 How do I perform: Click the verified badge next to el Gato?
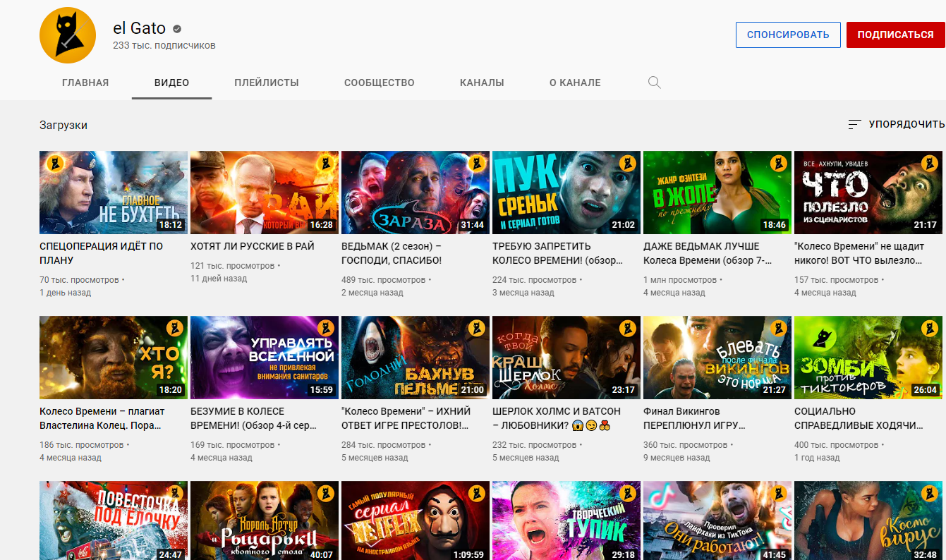coord(178,29)
